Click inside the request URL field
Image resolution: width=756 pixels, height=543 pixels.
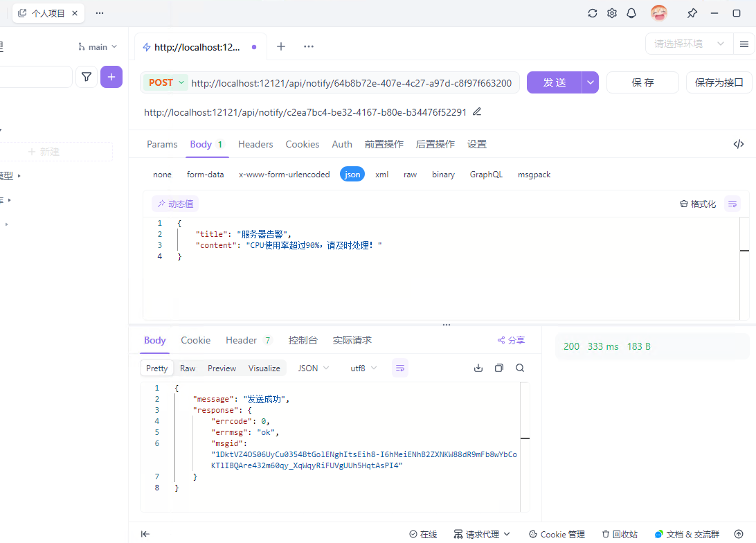coord(351,83)
